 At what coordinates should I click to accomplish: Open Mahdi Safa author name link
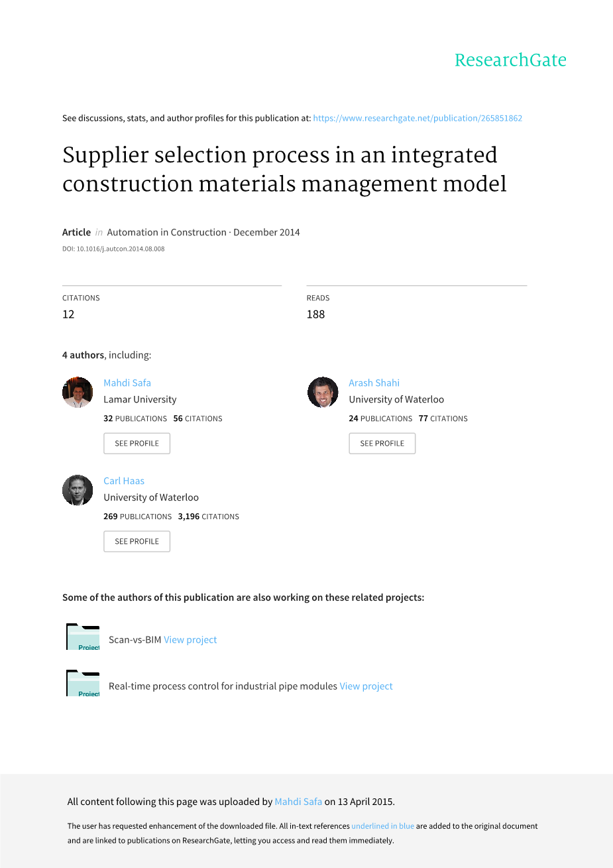[x=127, y=383]
